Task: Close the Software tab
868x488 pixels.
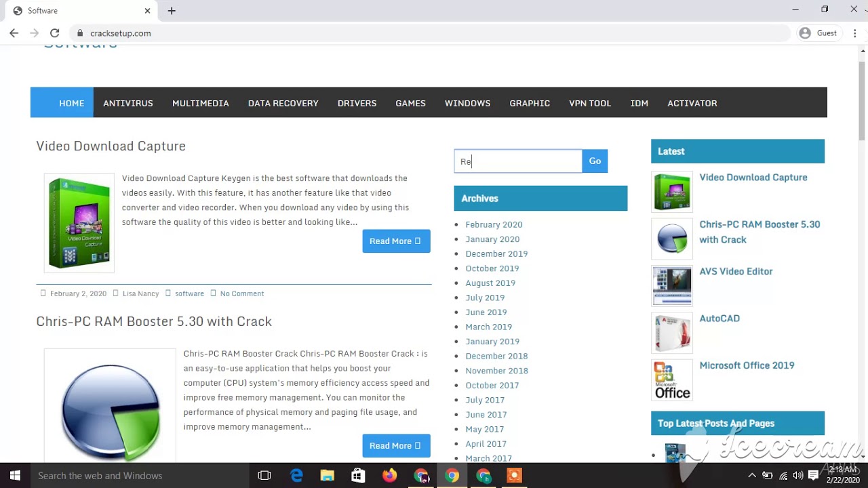Action: pyautogui.click(x=147, y=11)
